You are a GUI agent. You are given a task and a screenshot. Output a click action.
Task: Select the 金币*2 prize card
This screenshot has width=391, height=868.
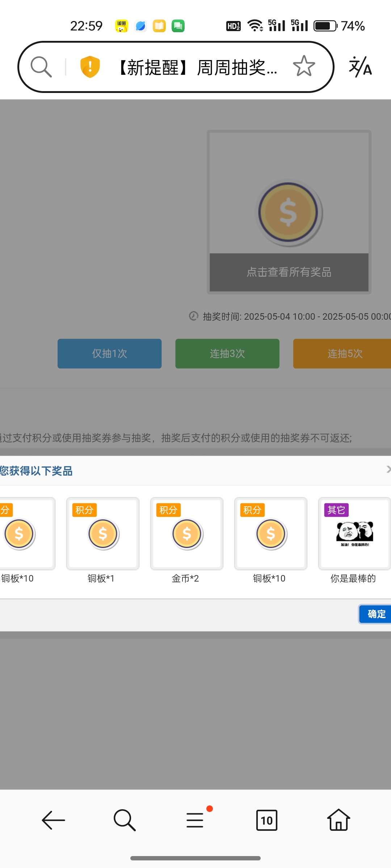coord(187,533)
